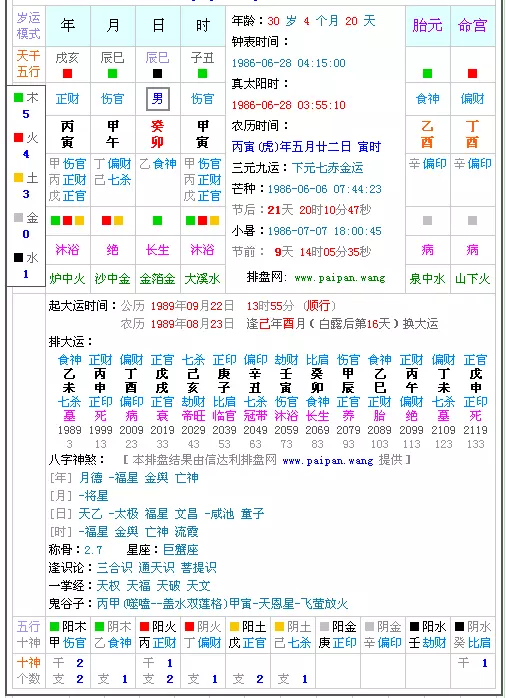506x698 pixels.
Task: Click the red square under 戌亥
Action: (67, 73)
